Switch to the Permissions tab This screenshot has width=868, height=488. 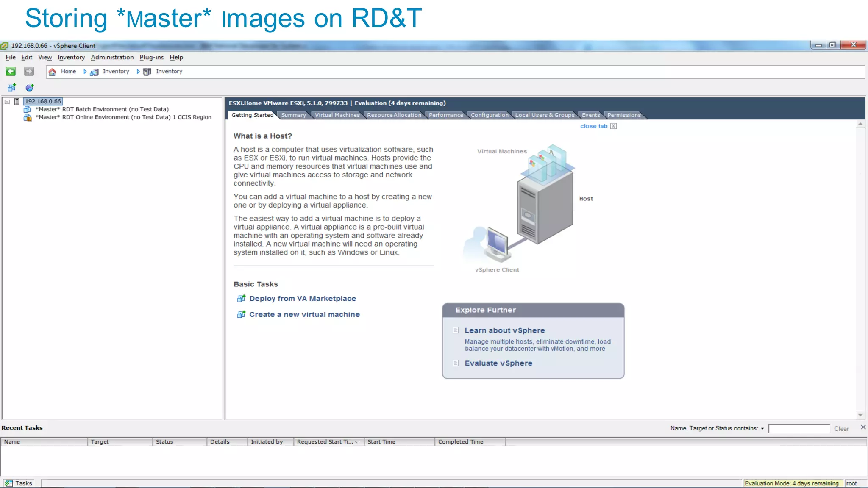[624, 115]
